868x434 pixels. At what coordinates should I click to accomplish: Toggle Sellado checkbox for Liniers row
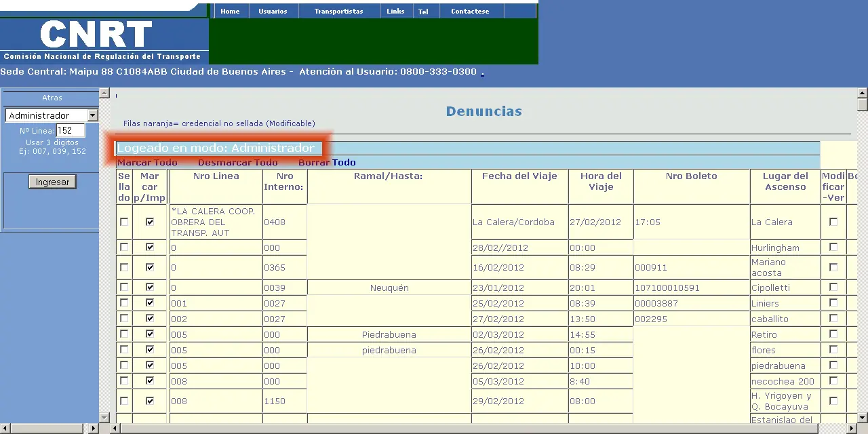tap(124, 302)
